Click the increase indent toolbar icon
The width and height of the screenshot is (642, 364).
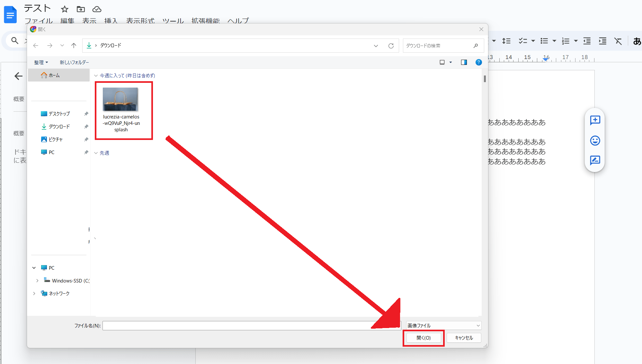(x=602, y=41)
